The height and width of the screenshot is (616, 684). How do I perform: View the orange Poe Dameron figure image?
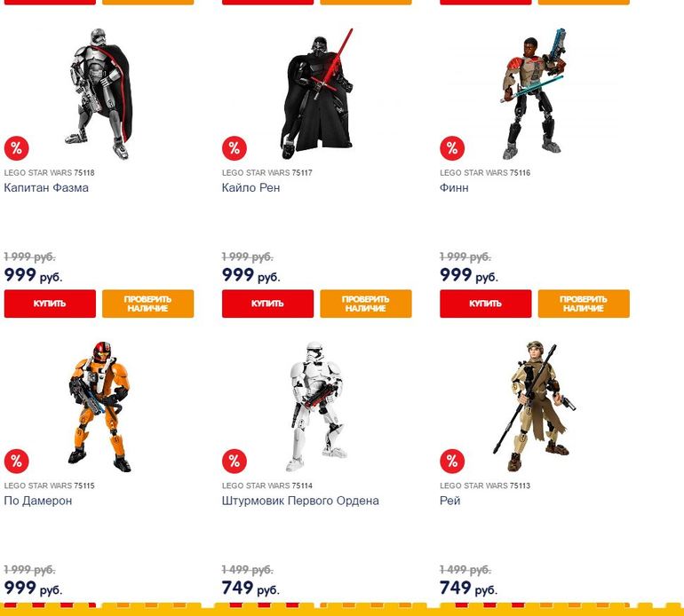[x=99, y=407]
